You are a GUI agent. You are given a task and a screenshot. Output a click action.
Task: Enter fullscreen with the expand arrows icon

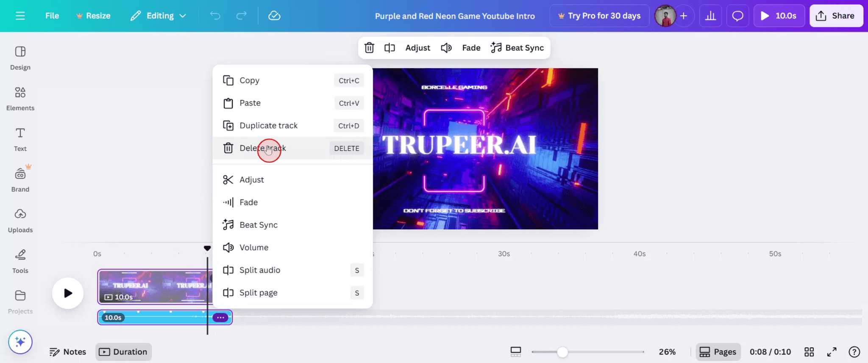[832, 352]
